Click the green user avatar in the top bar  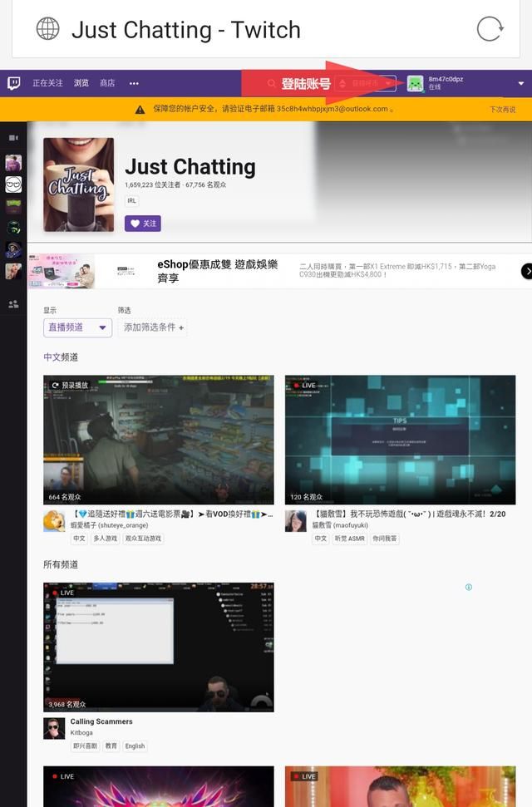tap(415, 83)
